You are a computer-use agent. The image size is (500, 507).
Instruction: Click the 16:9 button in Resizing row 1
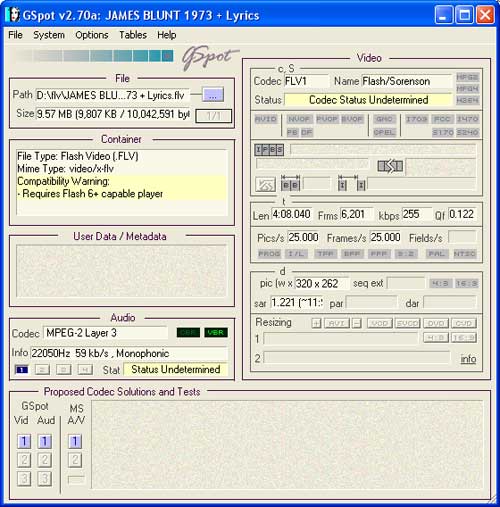click(x=464, y=338)
